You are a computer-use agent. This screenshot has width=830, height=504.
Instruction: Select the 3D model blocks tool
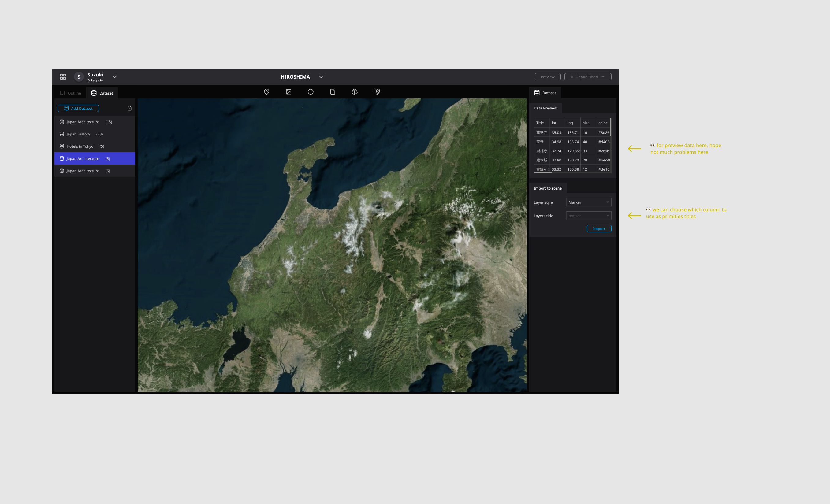point(376,91)
